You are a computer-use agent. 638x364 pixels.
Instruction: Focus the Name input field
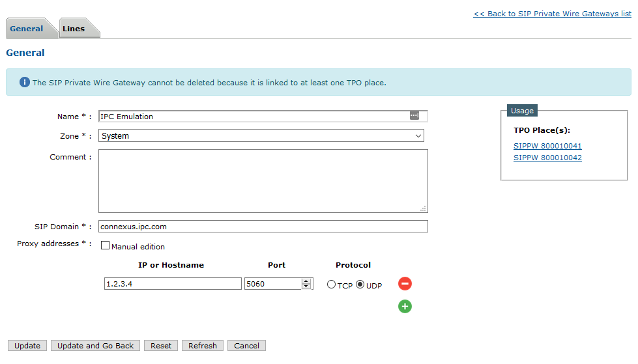(x=263, y=117)
